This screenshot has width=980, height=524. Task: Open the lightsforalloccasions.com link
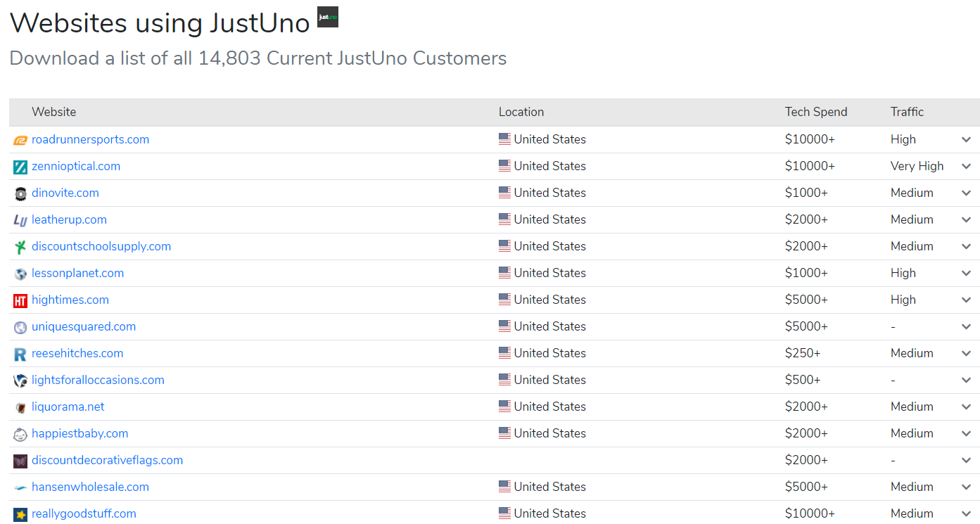tap(98, 380)
